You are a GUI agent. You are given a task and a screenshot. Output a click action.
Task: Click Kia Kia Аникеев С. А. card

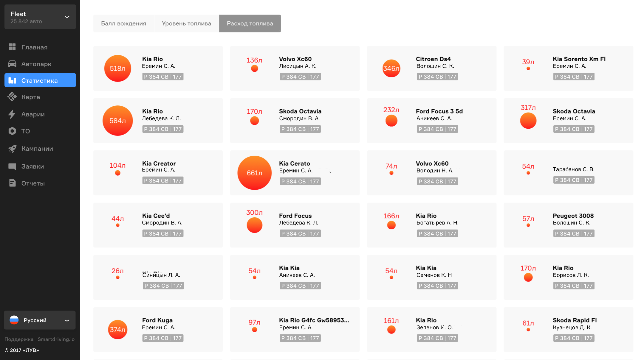pos(295,277)
